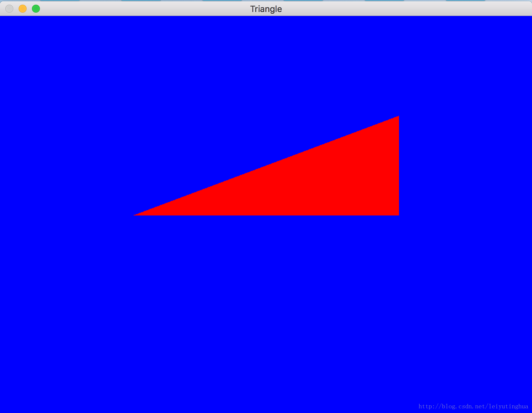Click the gray disabled close button

(x=9, y=9)
